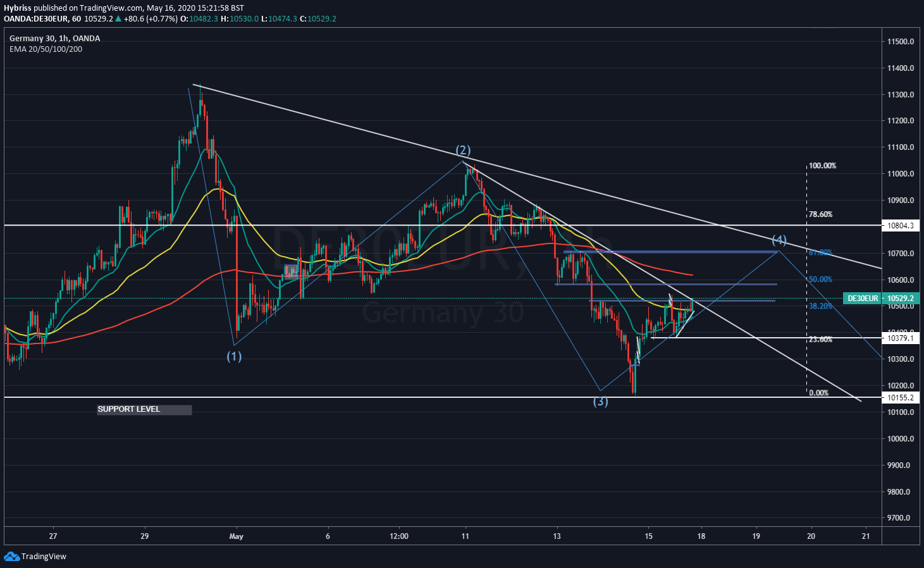Click the 10155.2 support price tag
This screenshot has height=568, width=924.
(x=901, y=398)
